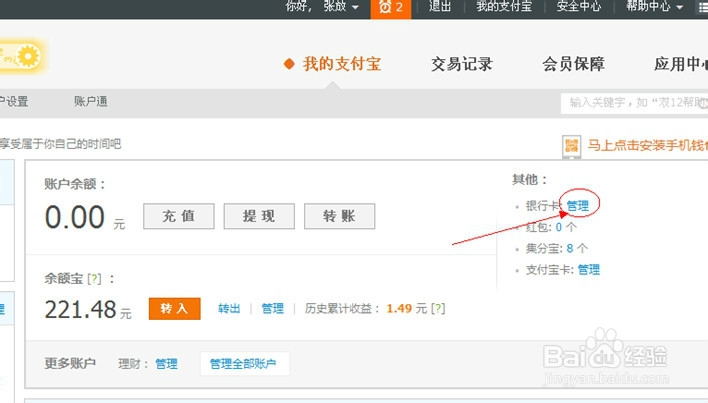708x403 pixels.
Task: Click the 红包 count 0 link
Action: 559,227
